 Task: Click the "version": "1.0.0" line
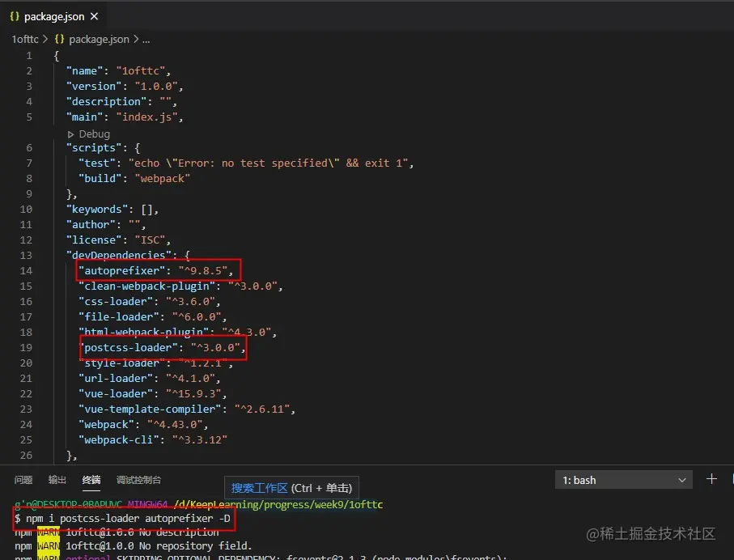point(125,86)
